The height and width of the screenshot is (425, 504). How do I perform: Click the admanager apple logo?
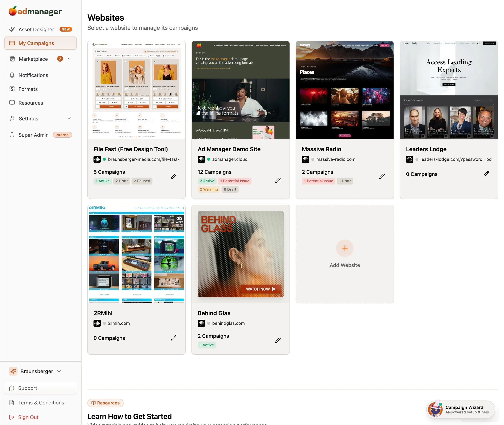[x=13, y=11]
